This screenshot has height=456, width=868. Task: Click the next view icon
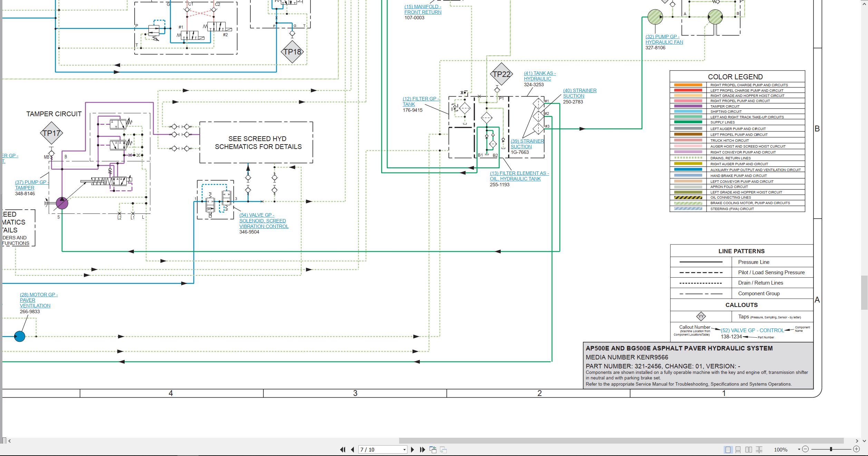coord(443,449)
